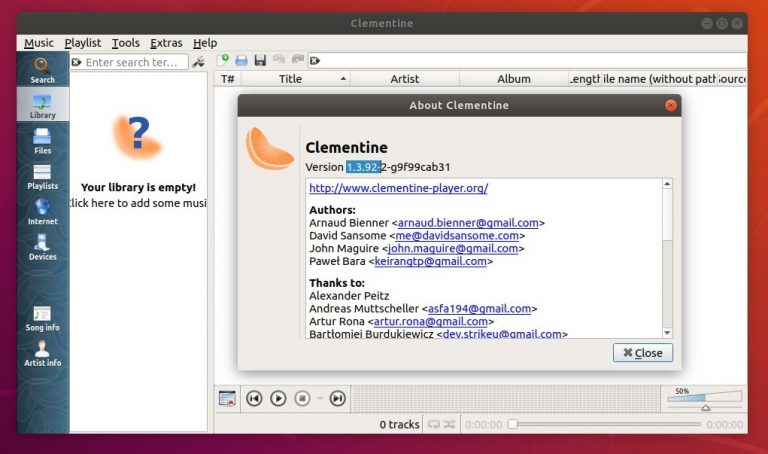Click the john.maguire@gmail.com email link

(x=453, y=248)
